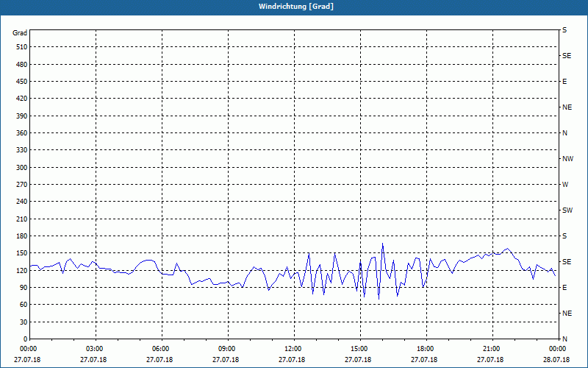This screenshot has width=588, height=368.
Task: Click the NW compass label on right axis
Action: pyautogui.click(x=567, y=159)
